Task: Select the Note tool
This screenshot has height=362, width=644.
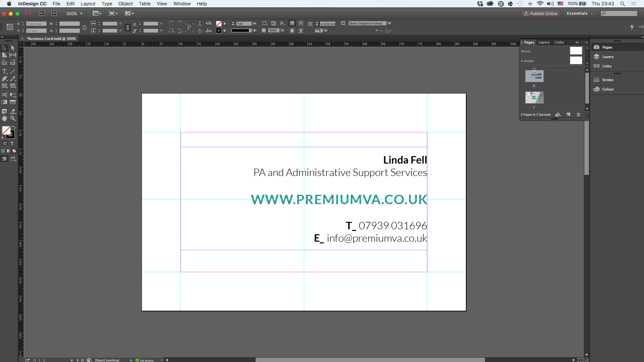Action: pos(4,111)
